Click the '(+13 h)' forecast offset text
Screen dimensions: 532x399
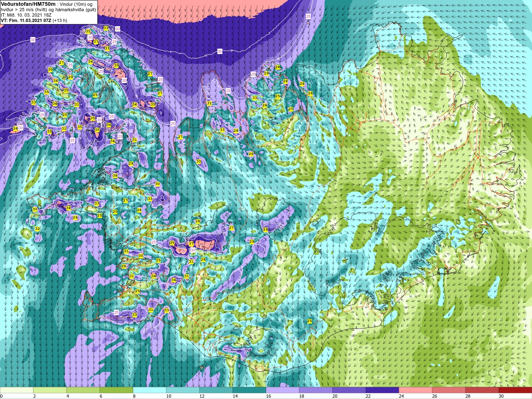[60, 20]
